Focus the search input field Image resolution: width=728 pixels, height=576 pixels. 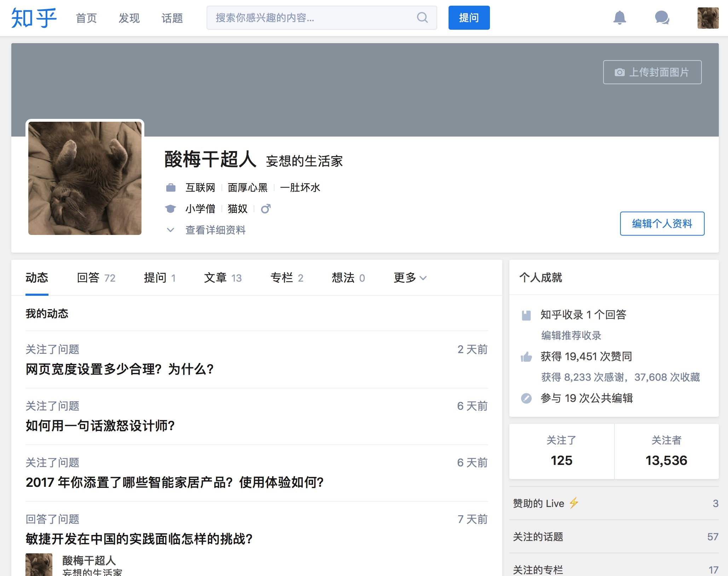click(311, 18)
